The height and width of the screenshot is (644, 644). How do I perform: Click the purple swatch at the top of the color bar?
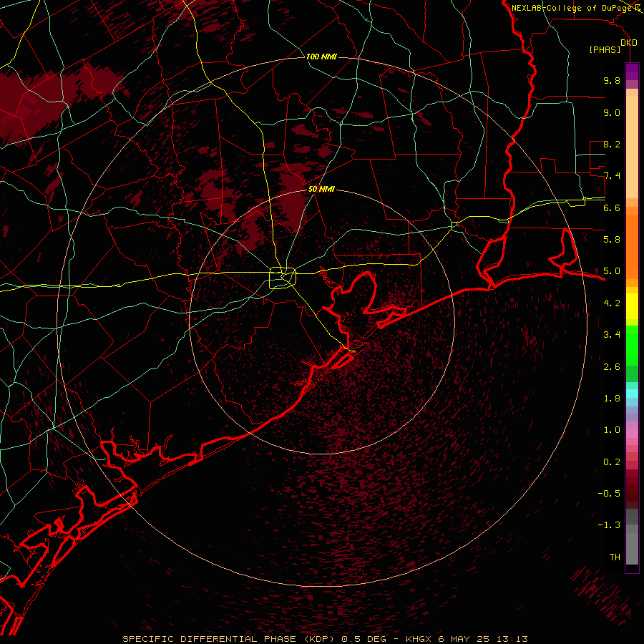coord(632,72)
